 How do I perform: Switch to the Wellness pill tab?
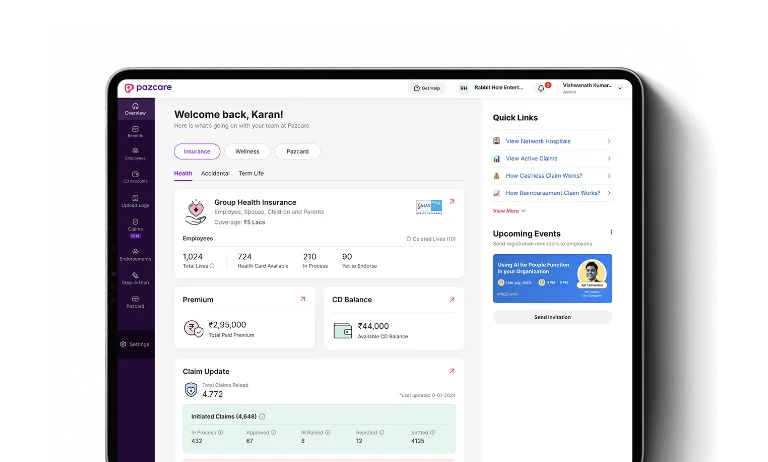tap(247, 151)
